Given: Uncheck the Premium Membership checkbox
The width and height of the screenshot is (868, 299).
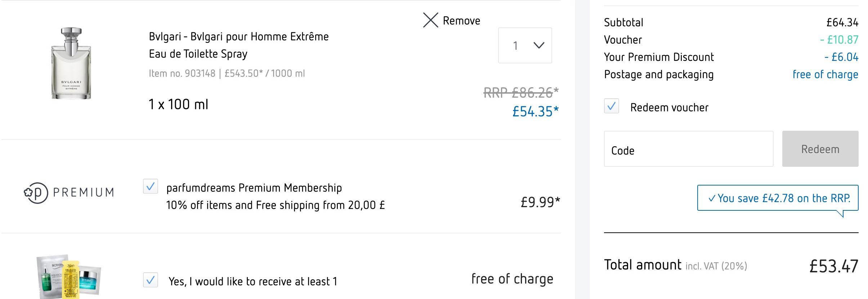Looking at the screenshot, I should [151, 186].
